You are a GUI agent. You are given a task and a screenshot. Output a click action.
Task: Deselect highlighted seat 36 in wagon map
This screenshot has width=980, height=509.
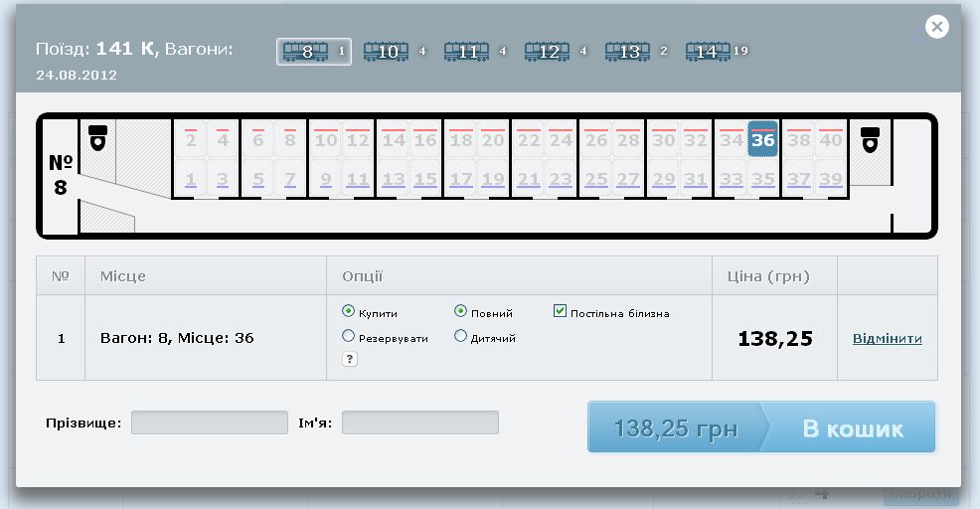click(762, 139)
